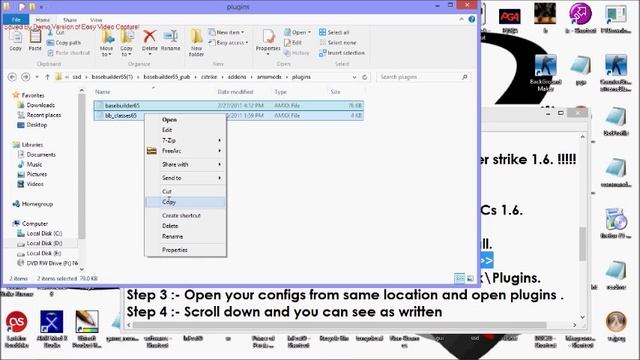Switch to the Home ribbon tab
The height and width of the screenshot is (360, 640).
click(42, 20)
